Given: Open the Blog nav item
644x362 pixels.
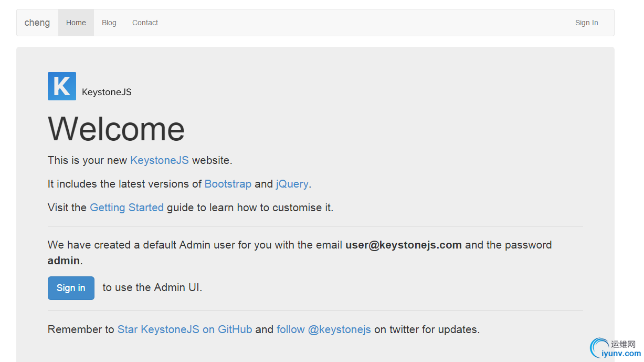Looking at the screenshot, I should 109,23.
